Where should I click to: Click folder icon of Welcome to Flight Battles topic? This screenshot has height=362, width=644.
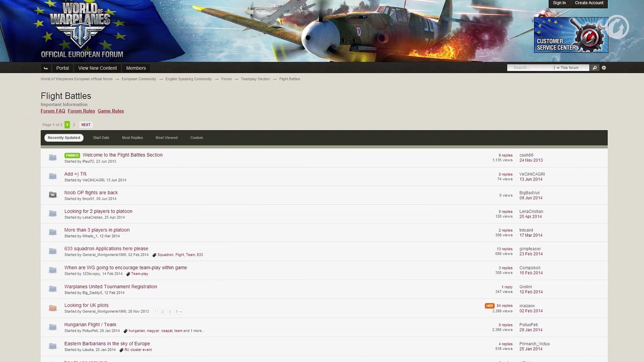pos(52,157)
